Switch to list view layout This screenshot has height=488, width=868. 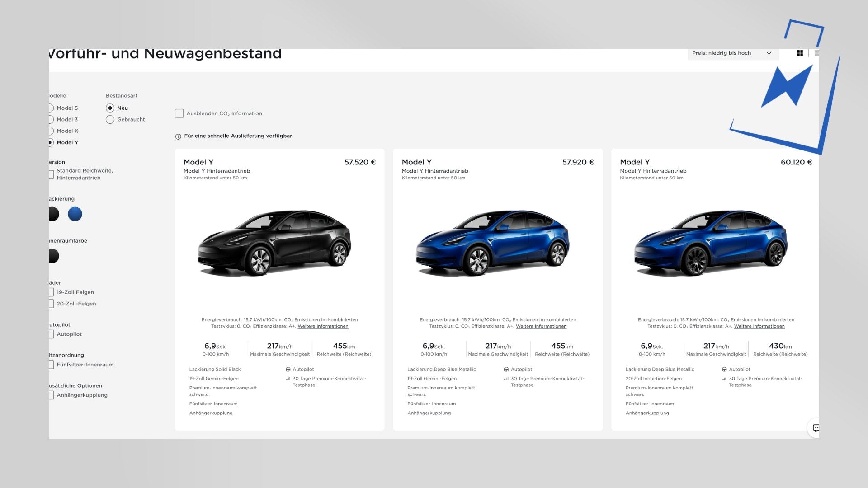click(x=816, y=53)
